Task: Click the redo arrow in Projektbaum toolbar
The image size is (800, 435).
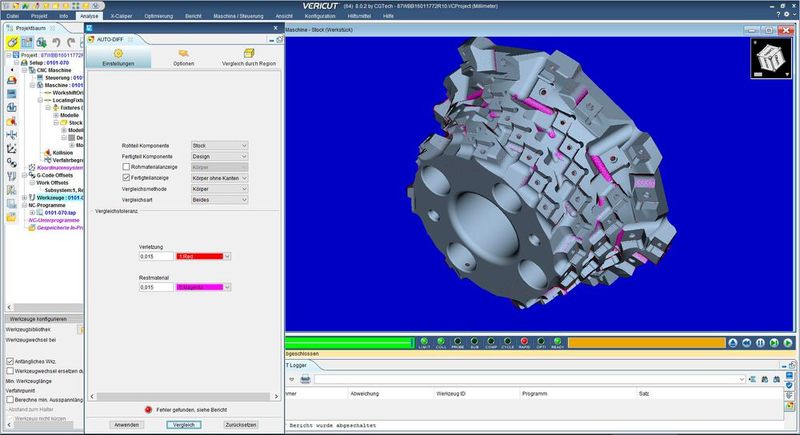Action: 71,42
